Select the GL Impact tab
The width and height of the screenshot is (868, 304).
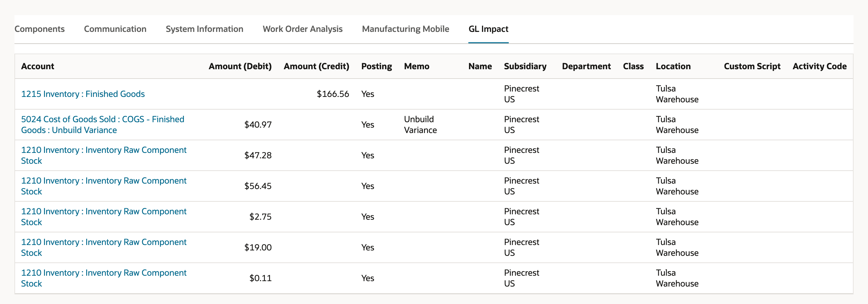(x=488, y=29)
